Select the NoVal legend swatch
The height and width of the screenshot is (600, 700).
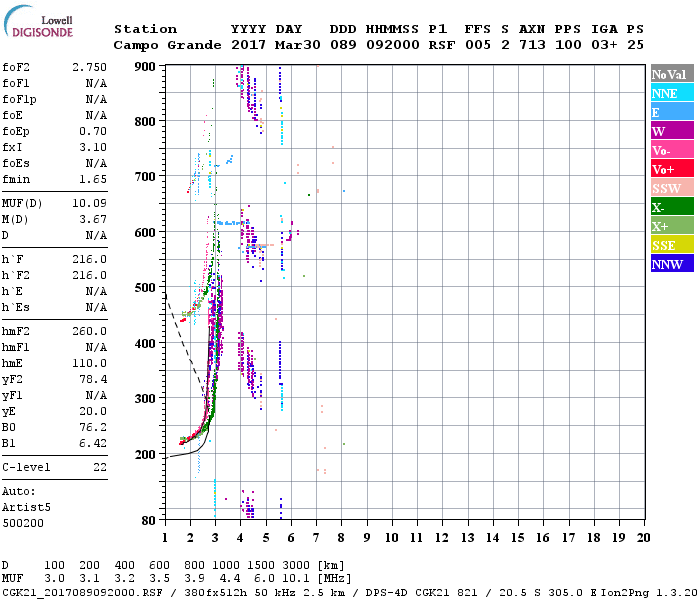(x=671, y=74)
